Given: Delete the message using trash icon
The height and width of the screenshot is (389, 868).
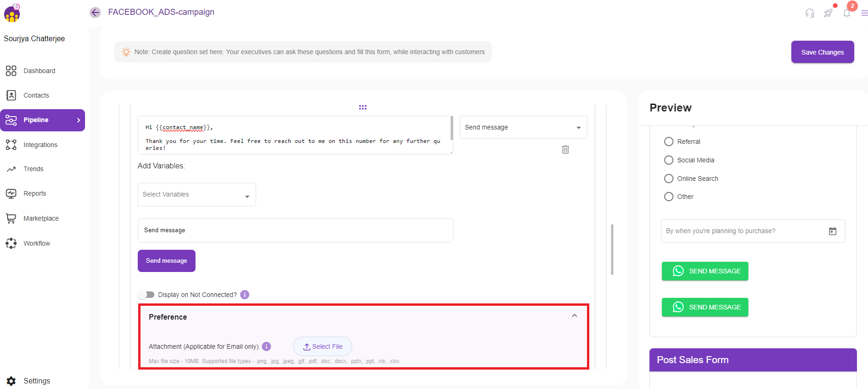Looking at the screenshot, I should [565, 149].
